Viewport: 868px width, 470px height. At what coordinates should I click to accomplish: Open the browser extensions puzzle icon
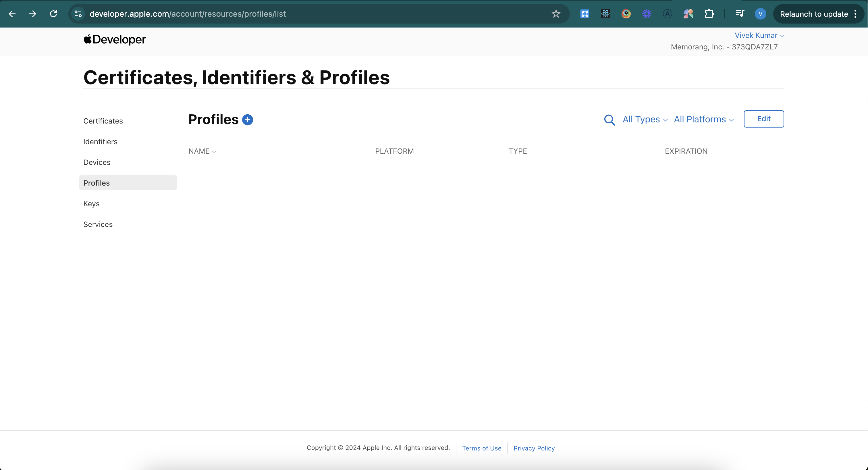pos(709,14)
